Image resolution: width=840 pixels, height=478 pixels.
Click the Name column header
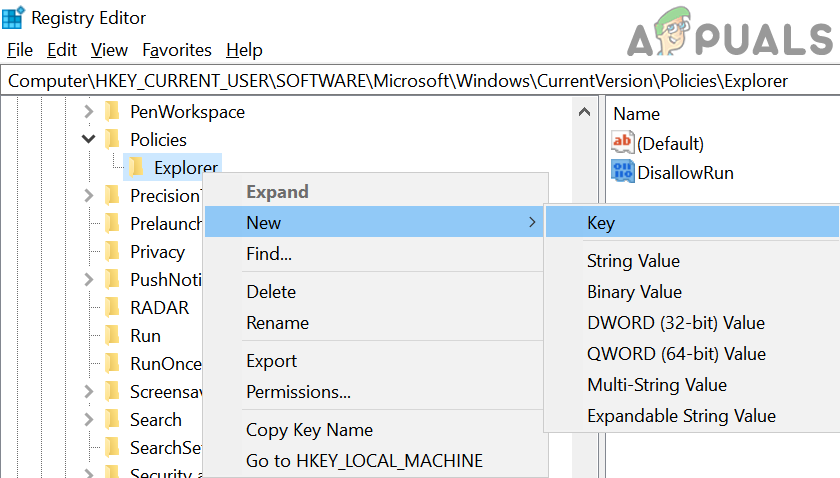tap(636, 114)
